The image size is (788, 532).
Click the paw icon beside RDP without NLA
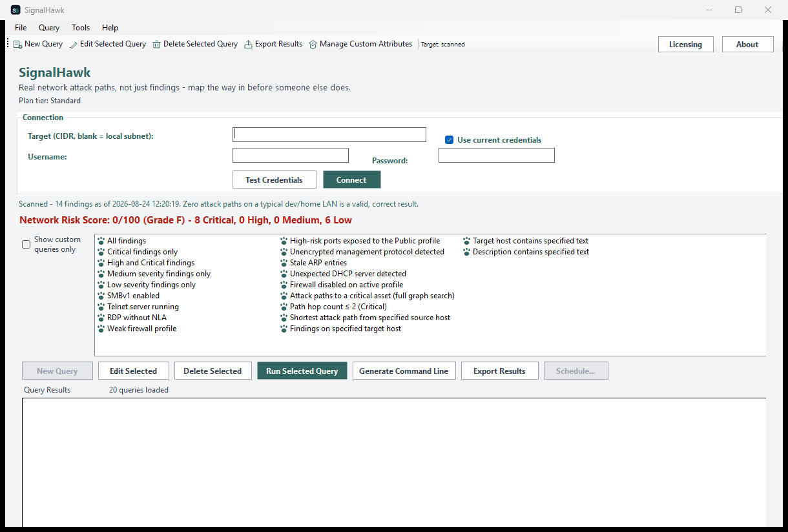pos(101,318)
